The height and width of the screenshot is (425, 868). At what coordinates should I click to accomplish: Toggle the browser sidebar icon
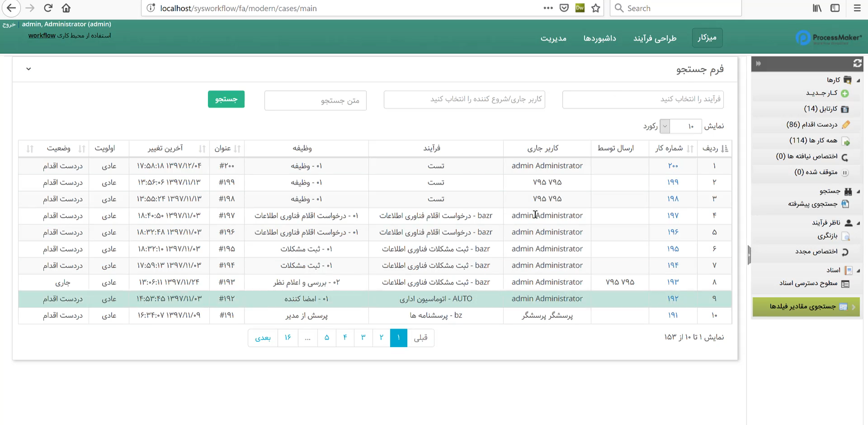(835, 8)
